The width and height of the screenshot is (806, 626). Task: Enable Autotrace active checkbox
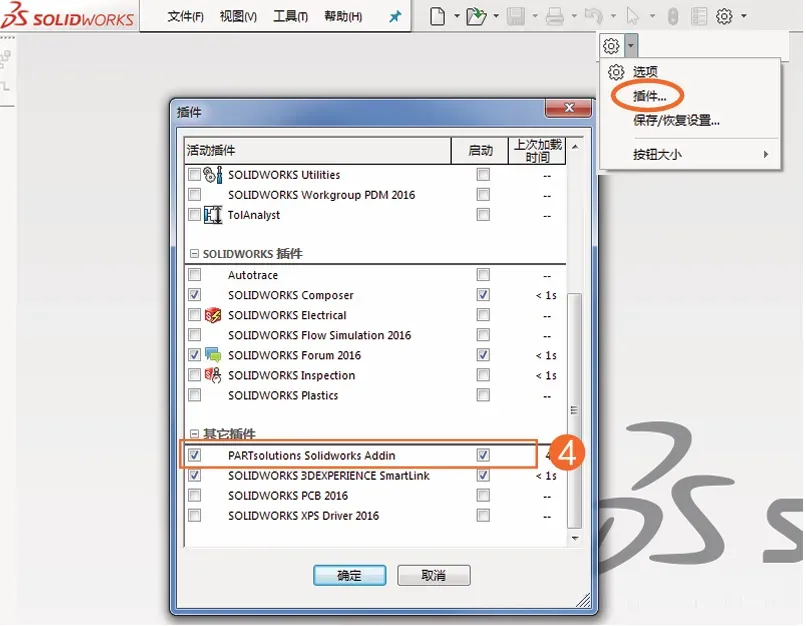point(194,275)
